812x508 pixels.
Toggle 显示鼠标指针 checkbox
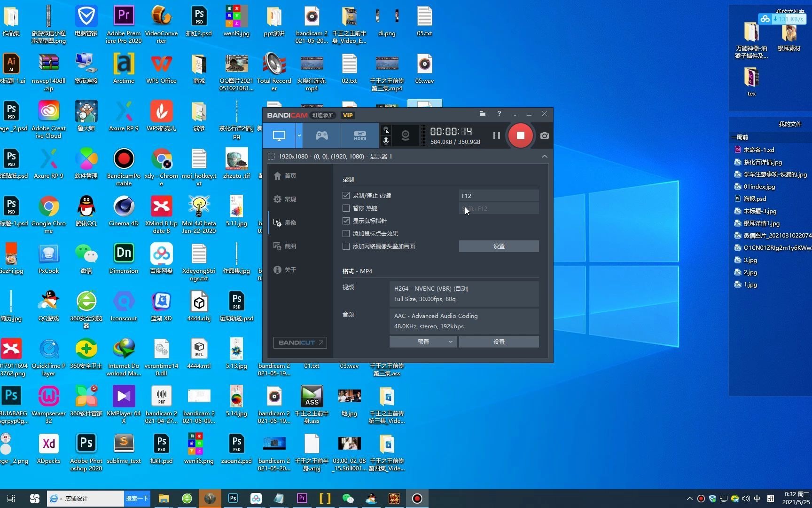tap(346, 221)
